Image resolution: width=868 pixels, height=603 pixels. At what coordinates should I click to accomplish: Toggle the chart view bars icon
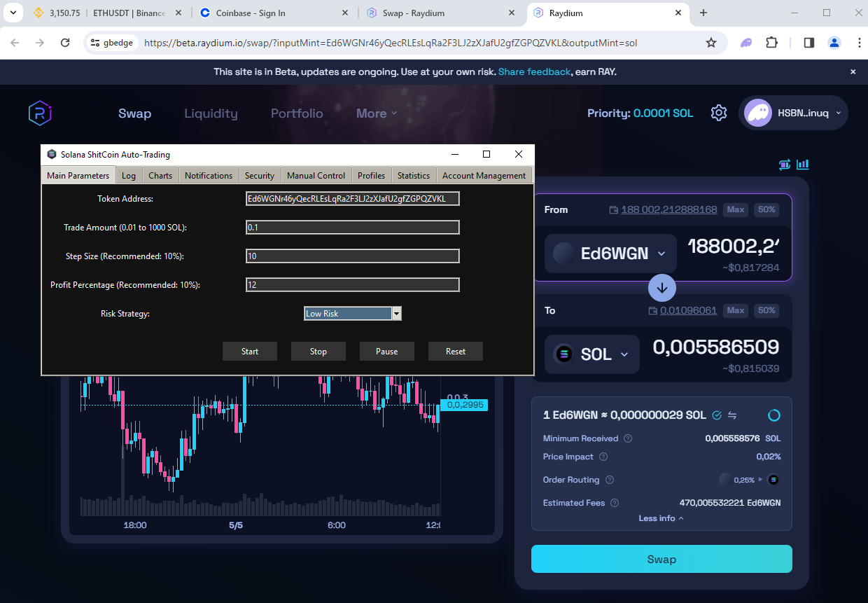click(x=803, y=165)
